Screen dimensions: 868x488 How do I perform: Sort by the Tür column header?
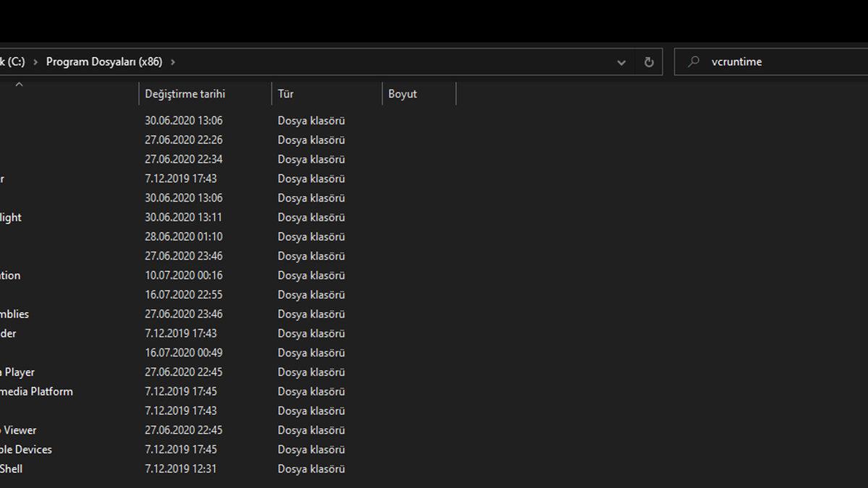286,94
